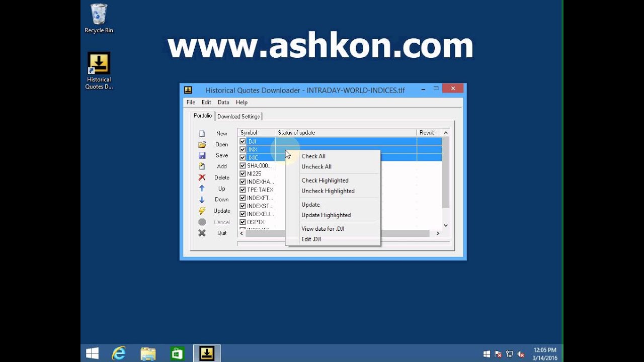Open the Help menu
This screenshot has width=644, height=362.
[x=242, y=103]
